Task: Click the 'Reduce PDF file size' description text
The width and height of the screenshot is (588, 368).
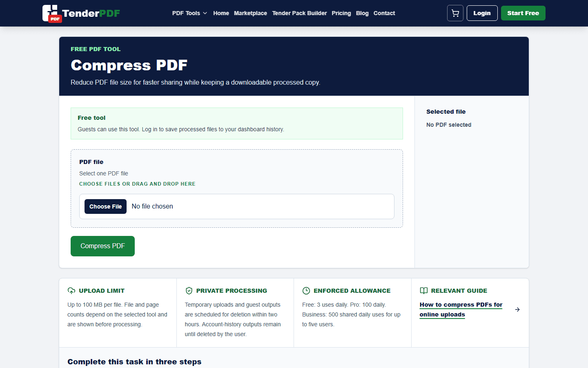Action: [195, 82]
